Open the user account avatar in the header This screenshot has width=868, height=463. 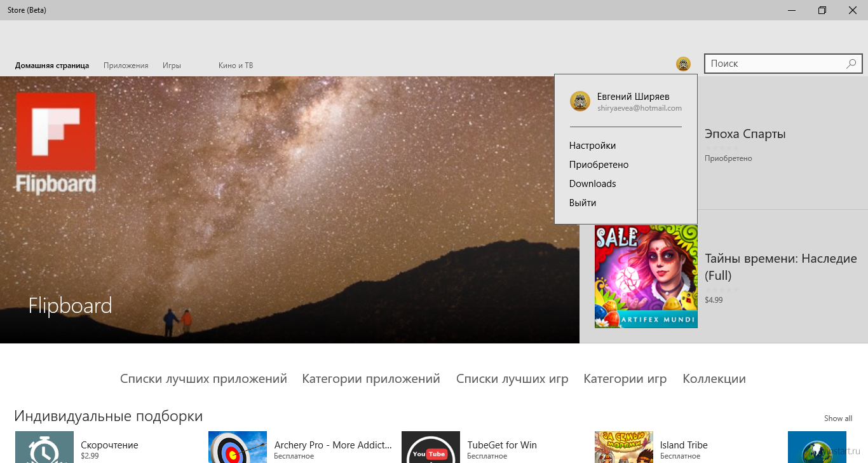[x=683, y=64]
